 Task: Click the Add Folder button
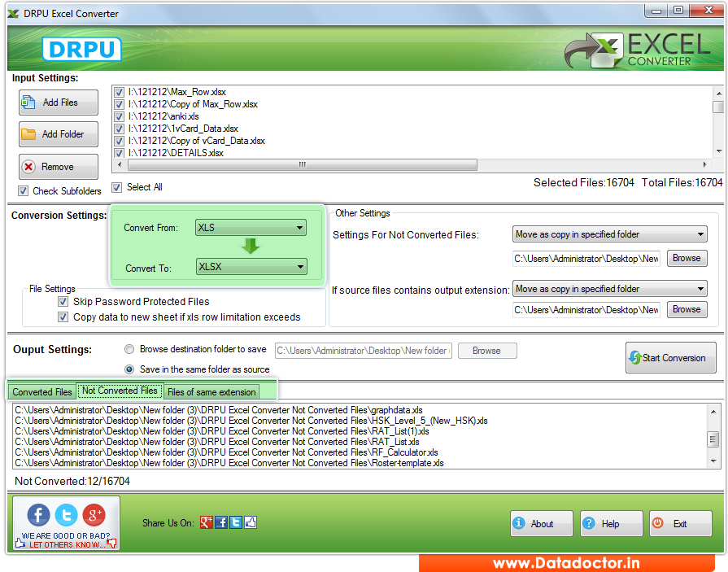coord(58,134)
